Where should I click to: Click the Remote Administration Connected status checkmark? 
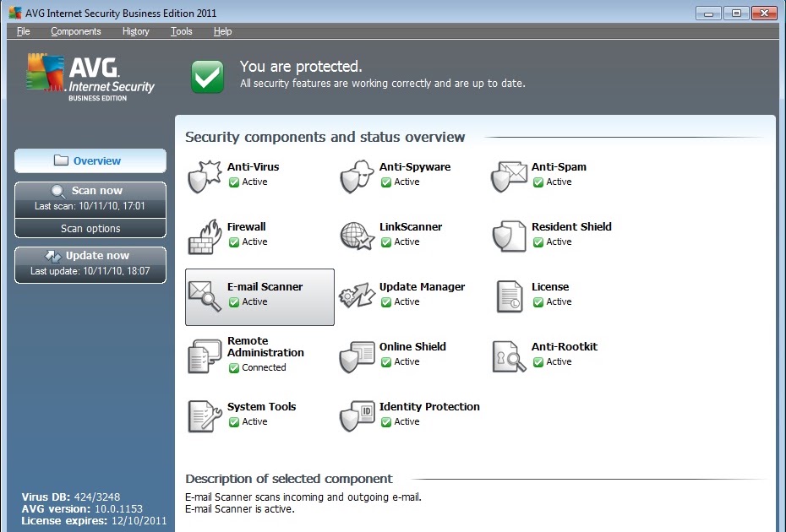[x=233, y=368]
